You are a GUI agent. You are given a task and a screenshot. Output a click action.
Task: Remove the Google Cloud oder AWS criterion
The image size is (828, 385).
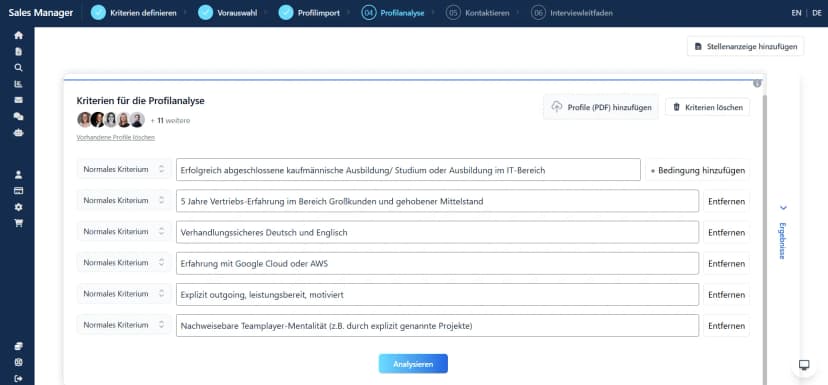[x=726, y=264]
